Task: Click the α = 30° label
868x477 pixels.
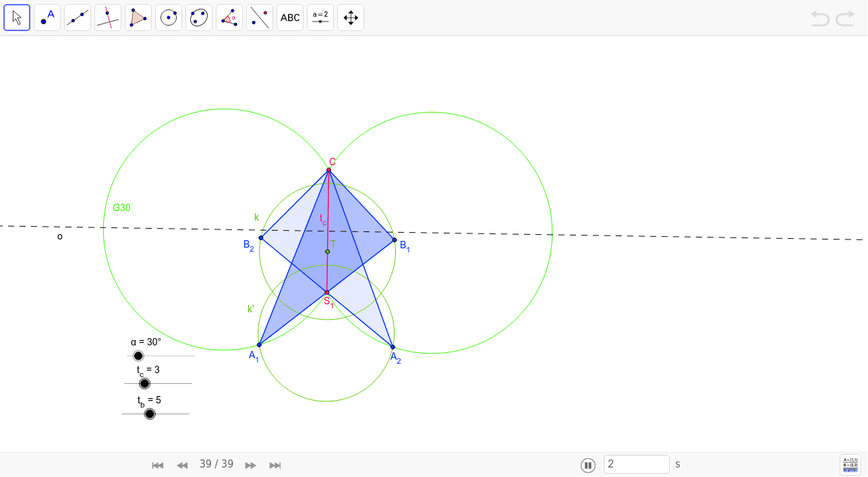Action: 146,342
